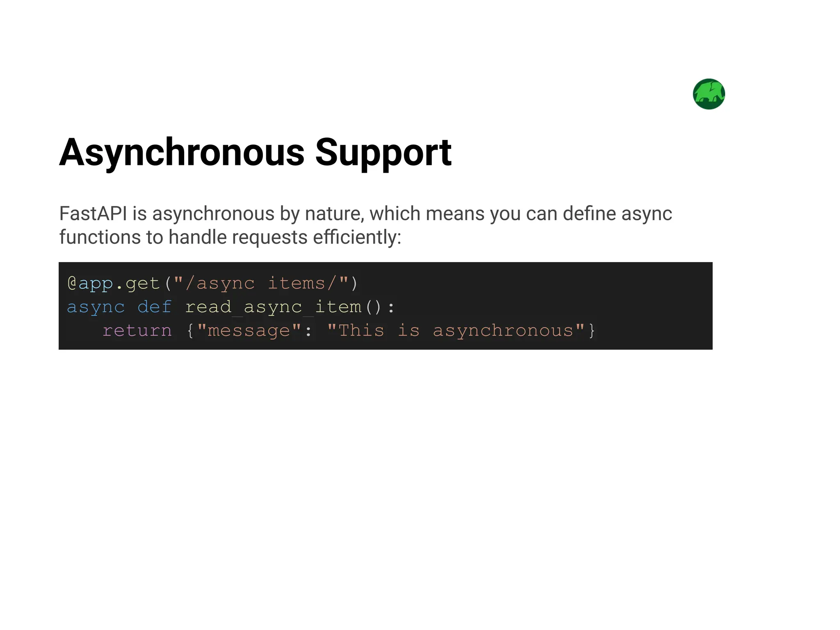Click the code line "async def read_async_item():"
This screenshot has height=630, width=840.
pyautogui.click(x=231, y=307)
